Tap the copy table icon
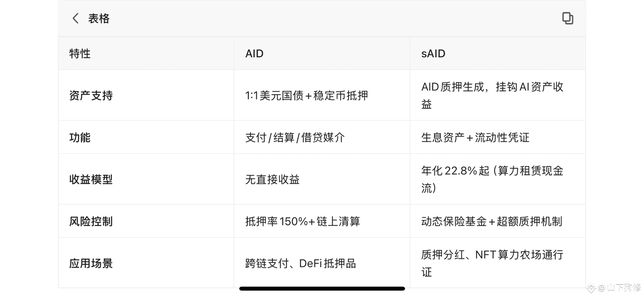 pyautogui.click(x=567, y=18)
